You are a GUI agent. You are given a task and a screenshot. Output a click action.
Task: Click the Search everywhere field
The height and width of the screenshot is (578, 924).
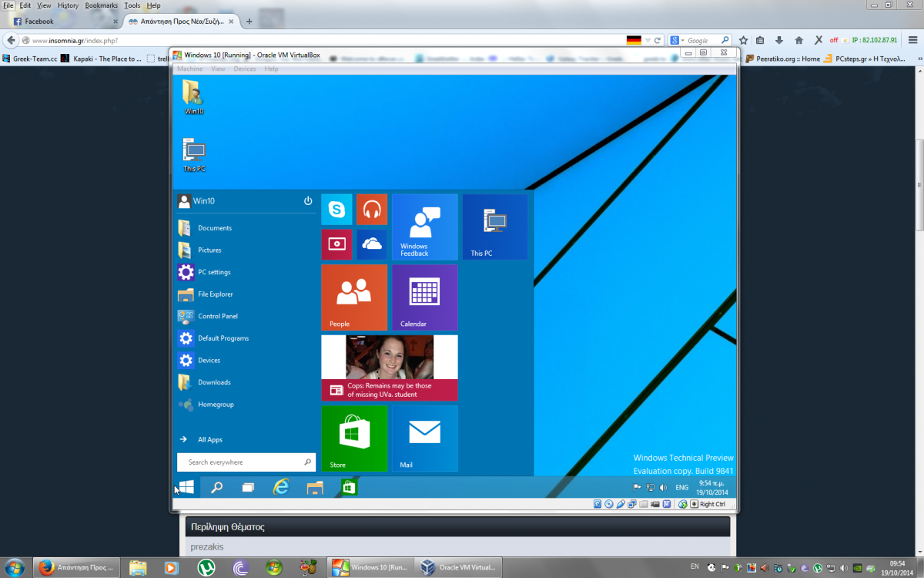[246, 462]
